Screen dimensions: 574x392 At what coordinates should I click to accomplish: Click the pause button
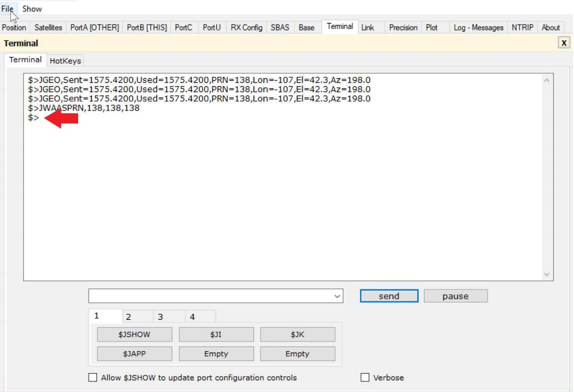pyautogui.click(x=455, y=296)
